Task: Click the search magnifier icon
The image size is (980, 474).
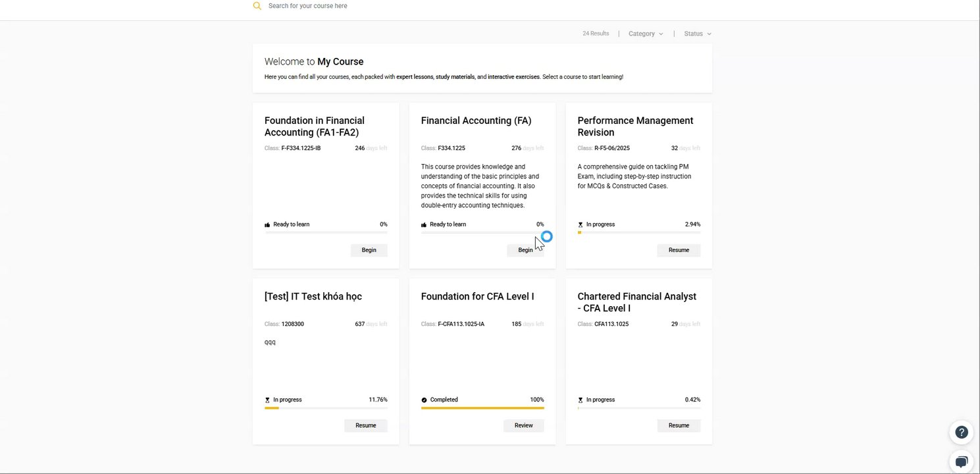Action: click(257, 6)
